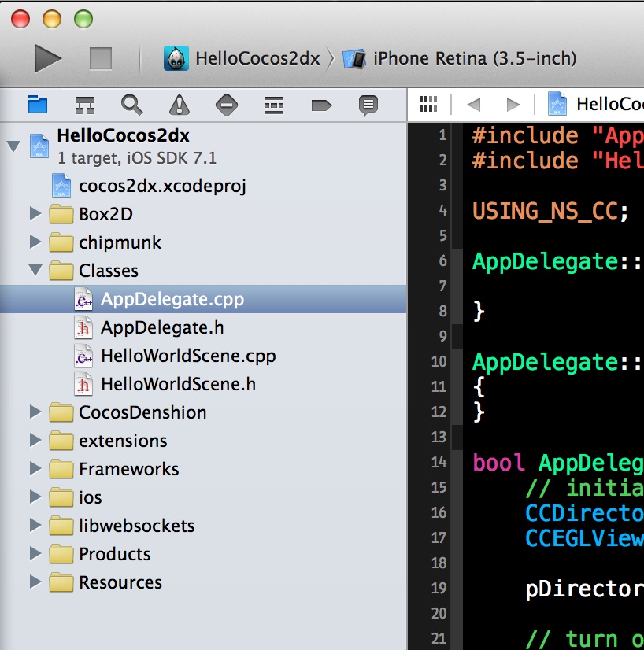Zoom the Xcode window
Image resolution: width=644 pixels, height=650 pixels.
pyautogui.click(x=83, y=19)
